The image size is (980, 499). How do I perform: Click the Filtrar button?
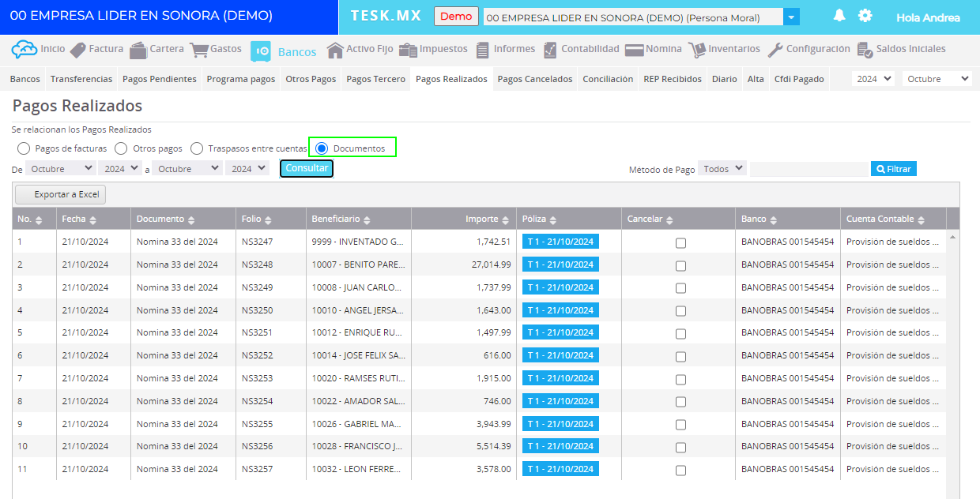point(894,169)
